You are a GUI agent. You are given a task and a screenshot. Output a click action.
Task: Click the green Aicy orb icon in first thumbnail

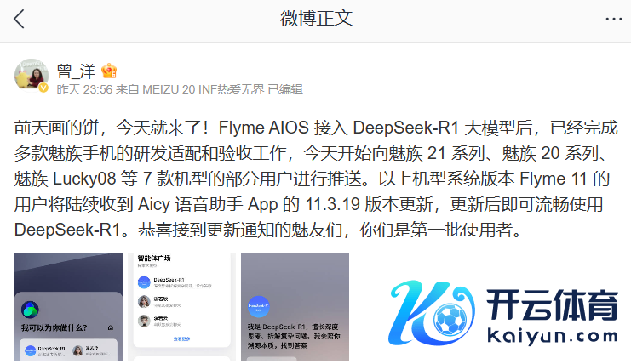tap(30, 310)
